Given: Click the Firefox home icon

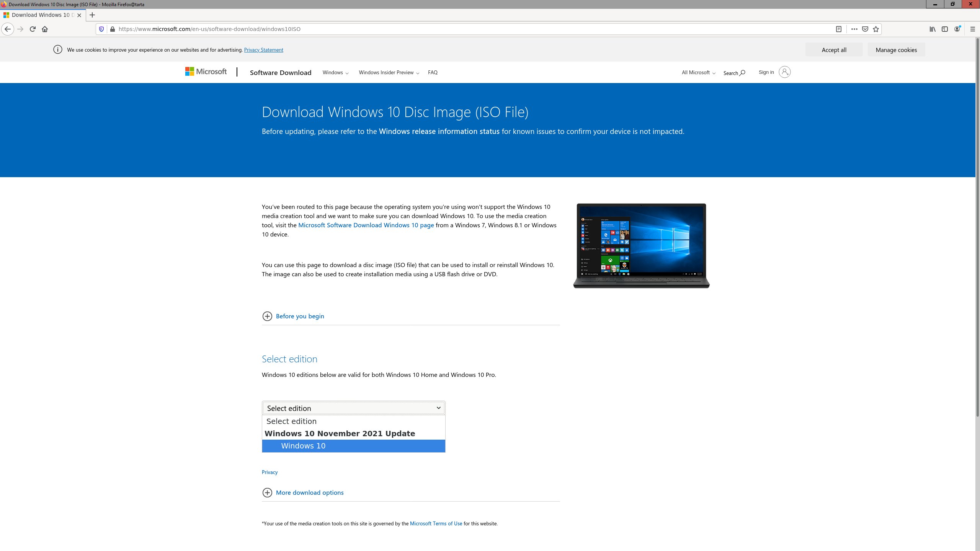Looking at the screenshot, I should (45, 29).
